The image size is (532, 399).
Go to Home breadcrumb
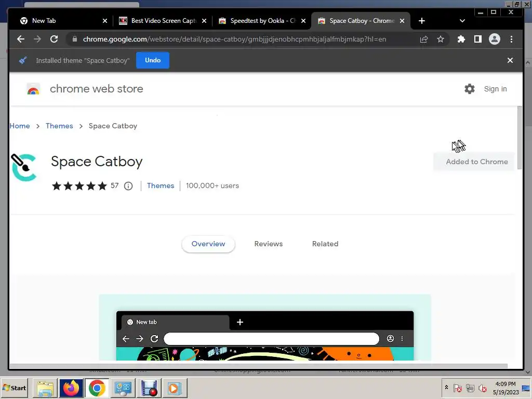click(20, 126)
